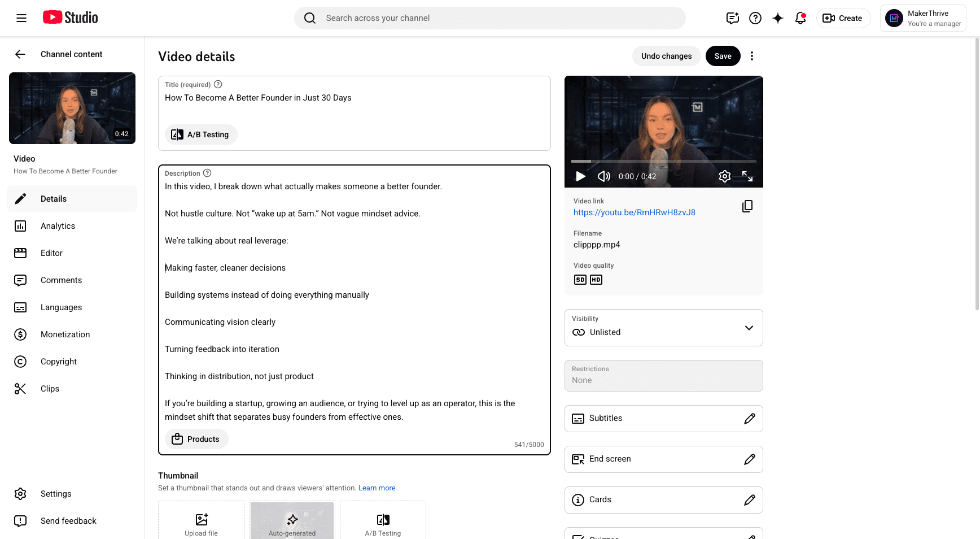Open the Copyright section

[72, 362]
